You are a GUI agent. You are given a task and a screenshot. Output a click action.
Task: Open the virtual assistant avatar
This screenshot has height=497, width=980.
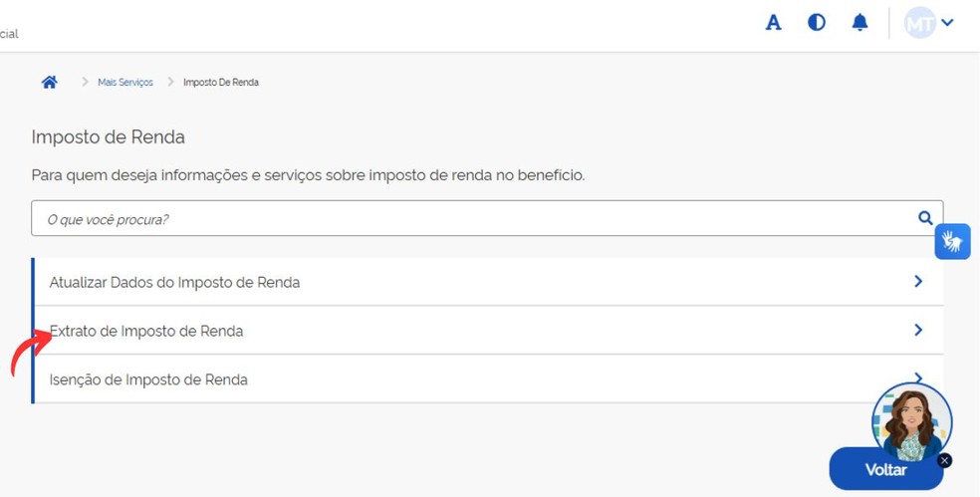(910, 422)
